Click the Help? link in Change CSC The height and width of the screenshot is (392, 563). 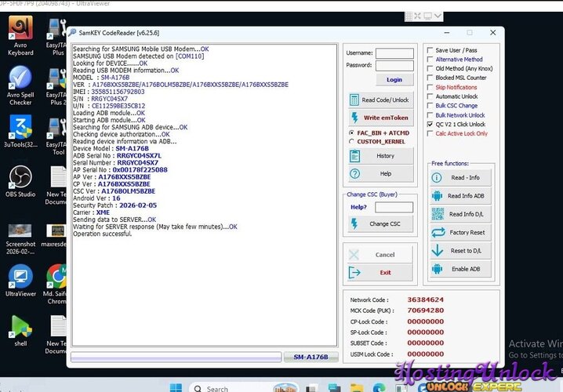[x=358, y=207]
